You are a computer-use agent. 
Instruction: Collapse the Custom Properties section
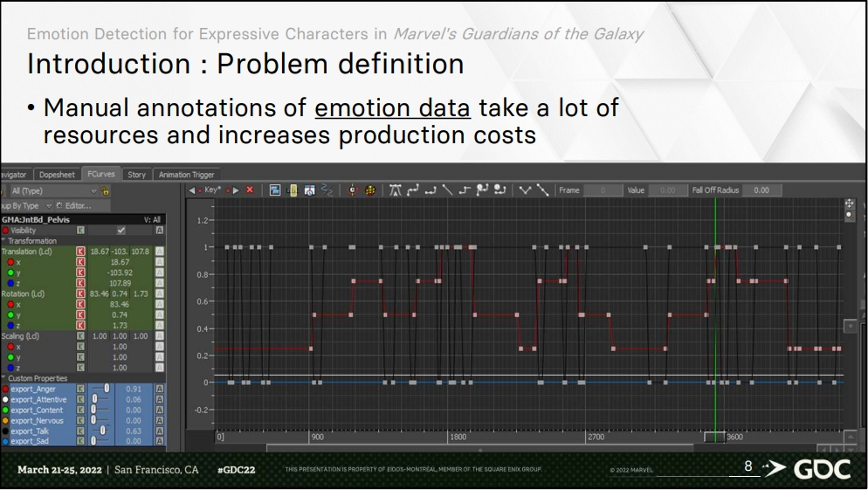(3, 378)
